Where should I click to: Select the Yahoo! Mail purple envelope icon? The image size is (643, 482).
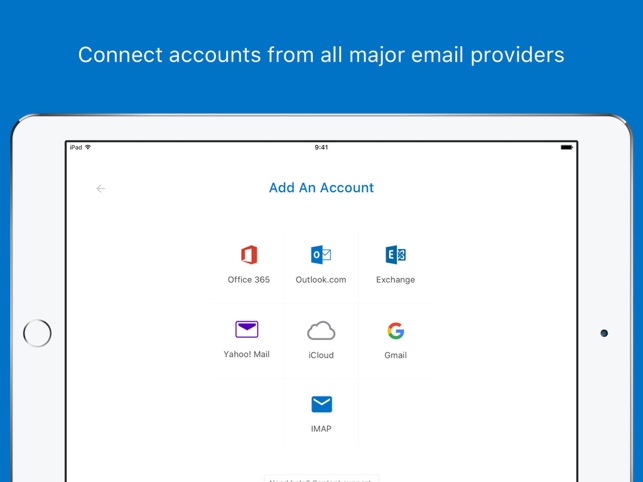(x=246, y=329)
